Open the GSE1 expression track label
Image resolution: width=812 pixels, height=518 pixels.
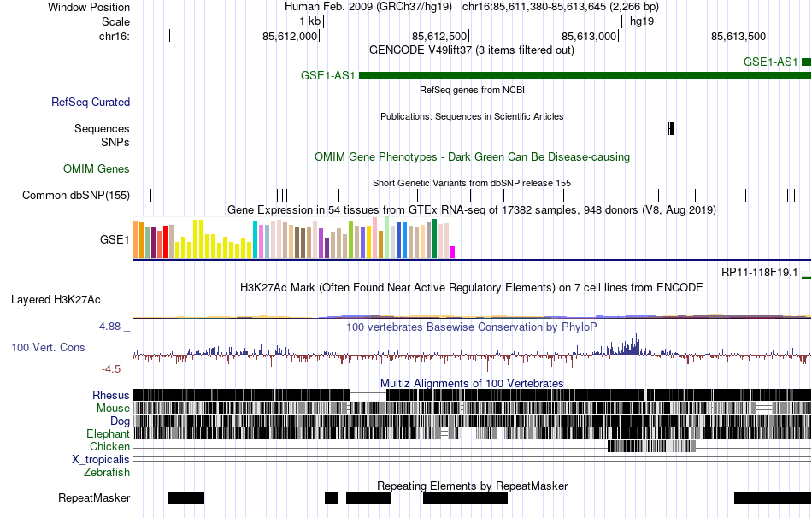click(115, 239)
